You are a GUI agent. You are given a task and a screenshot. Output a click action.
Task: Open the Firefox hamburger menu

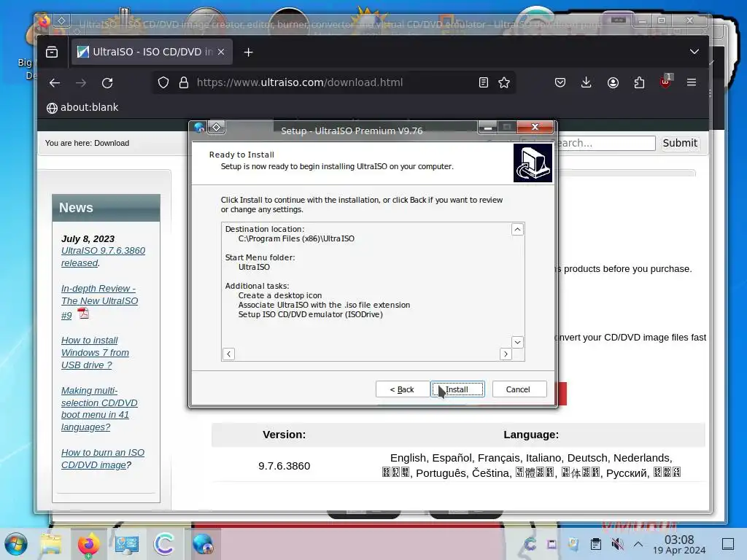coord(692,83)
